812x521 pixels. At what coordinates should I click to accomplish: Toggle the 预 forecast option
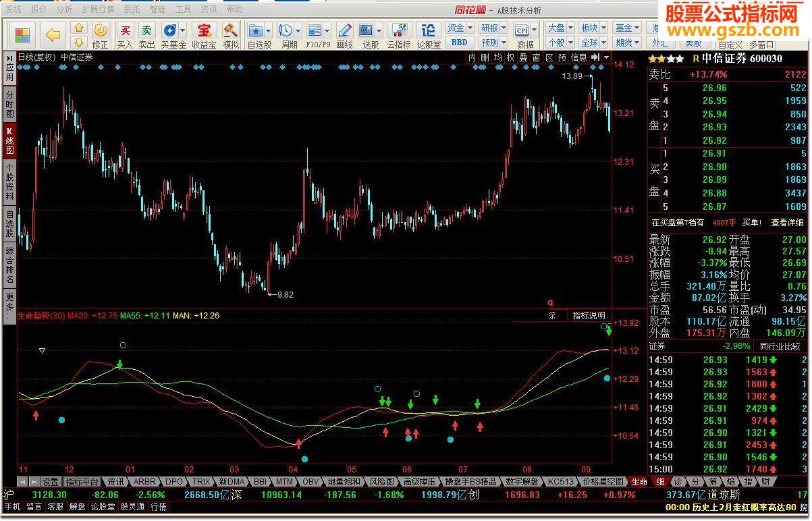562,58
